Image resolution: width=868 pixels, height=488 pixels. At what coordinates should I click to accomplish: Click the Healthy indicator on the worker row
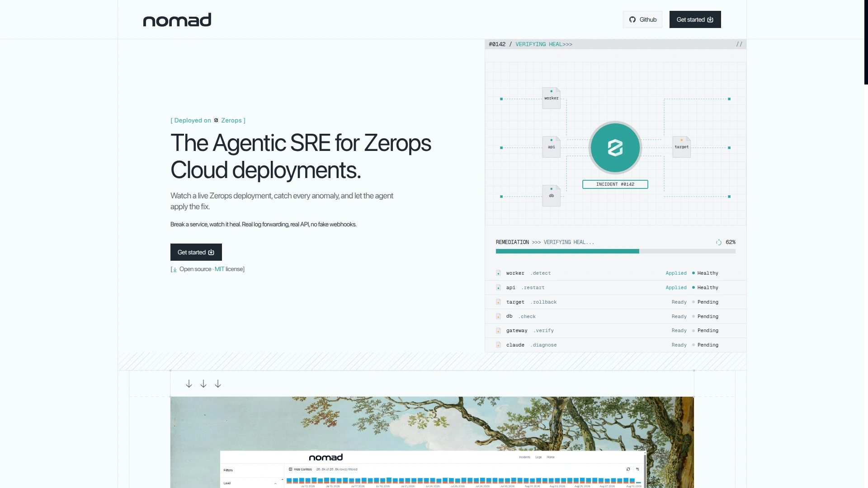705,273
